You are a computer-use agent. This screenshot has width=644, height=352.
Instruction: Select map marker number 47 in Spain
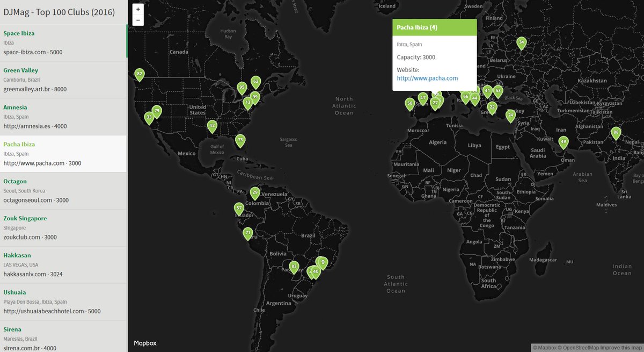[423, 99]
